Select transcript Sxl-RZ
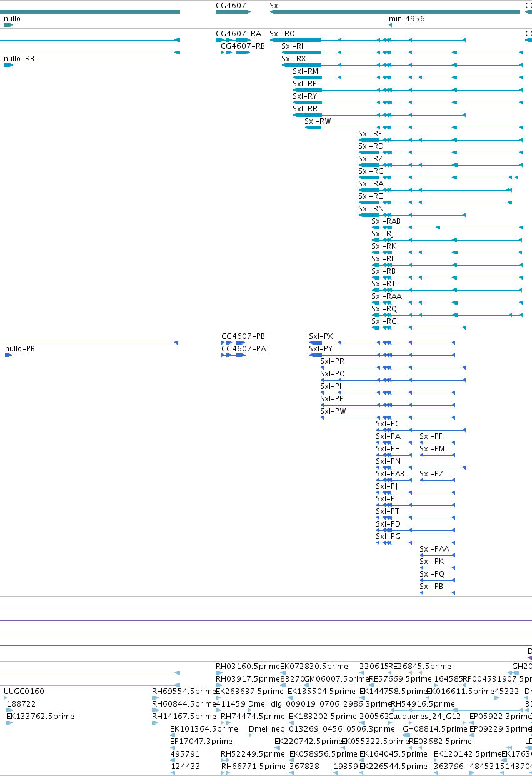The height and width of the screenshot is (776, 532). (x=370, y=159)
